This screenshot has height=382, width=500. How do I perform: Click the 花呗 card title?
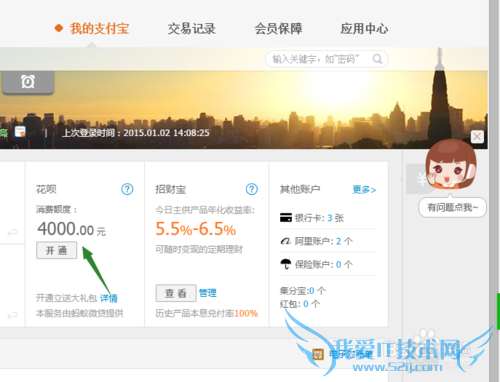[46, 189]
